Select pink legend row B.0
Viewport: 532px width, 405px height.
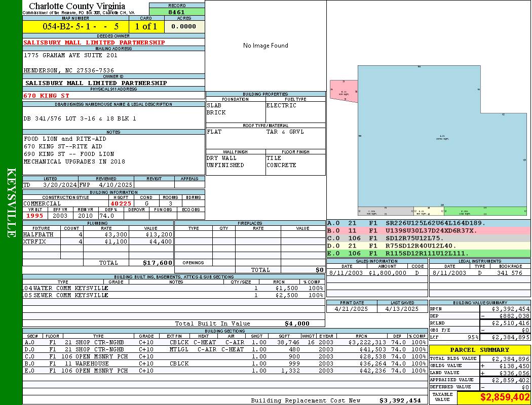(429, 230)
